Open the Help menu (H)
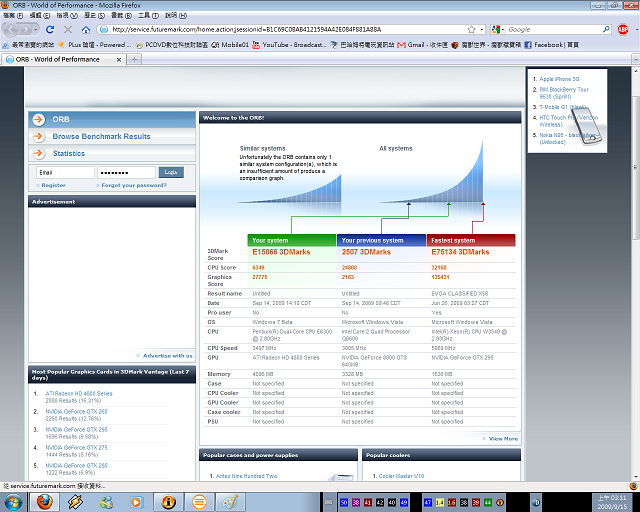The image size is (640, 512). [176, 16]
